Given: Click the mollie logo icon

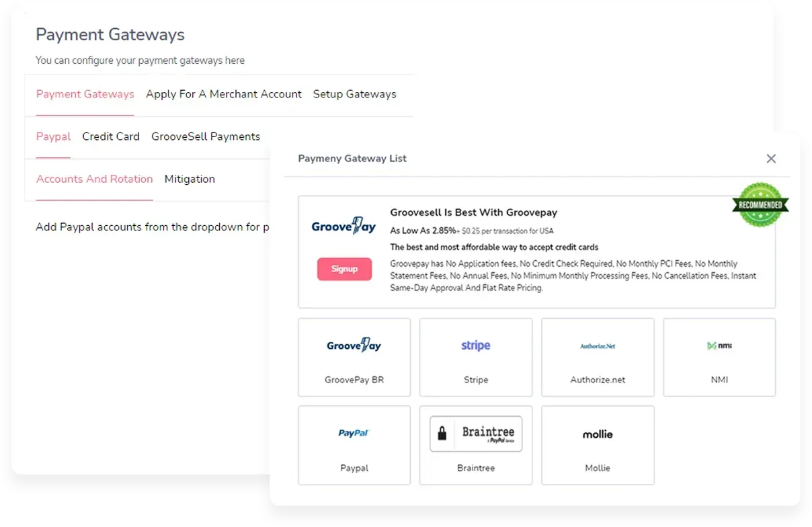Looking at the screenshot, I should coord(598,434).
